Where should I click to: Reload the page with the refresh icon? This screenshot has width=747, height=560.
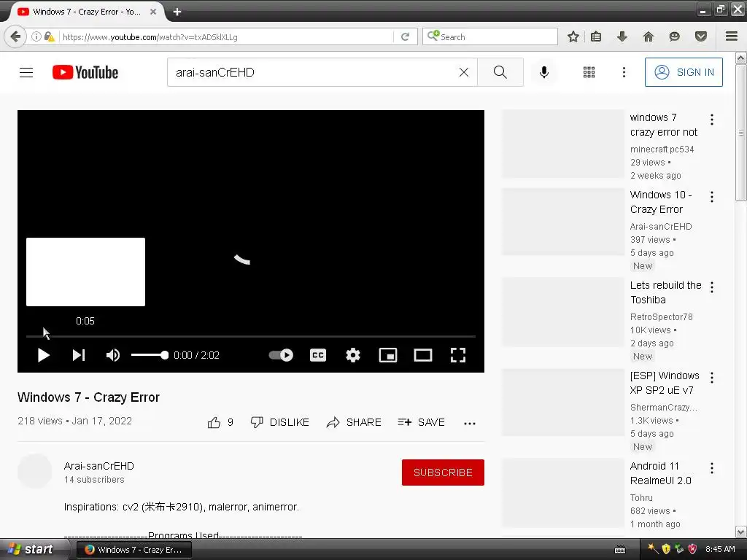(406, 36)
